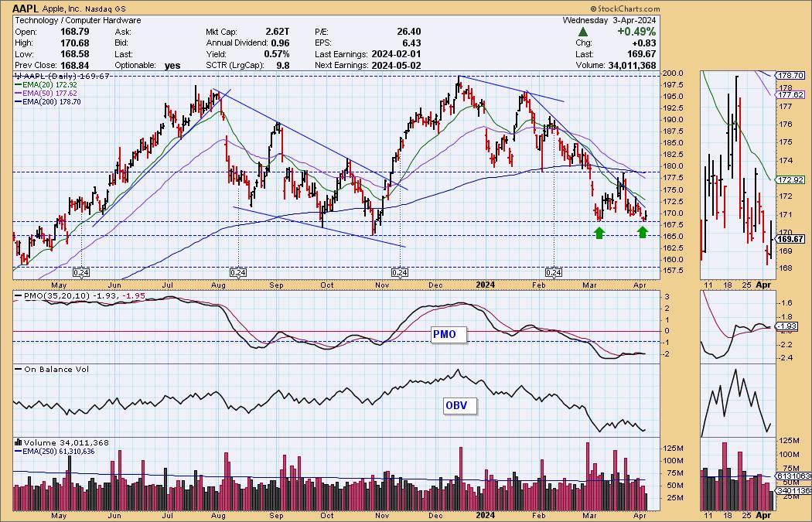Viewport: 812px width, 522px height.
Task: Select the P/E value 26.40
Action: [408, 32]
